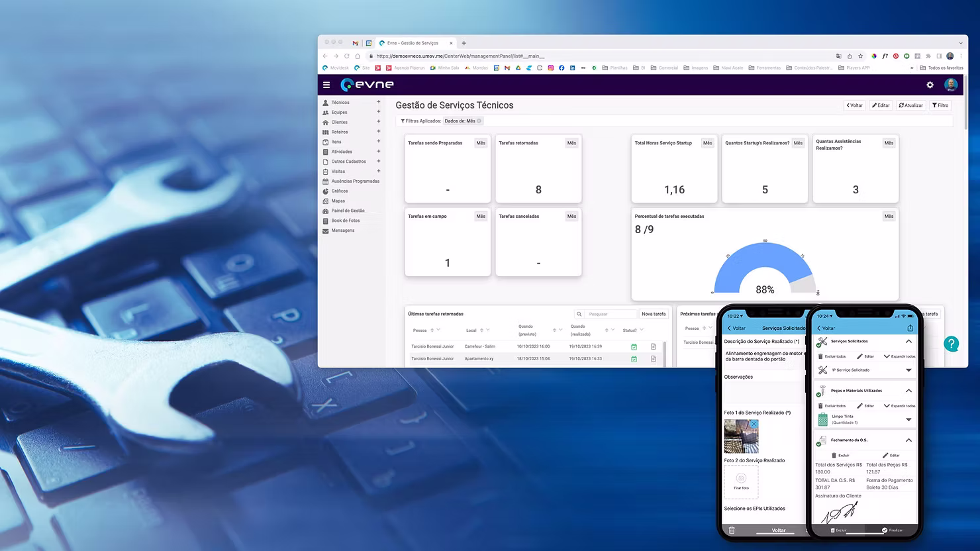The width and height of the screenshot is (980, 551).
Task: Open settings with the gear icon
Action: 930,85
